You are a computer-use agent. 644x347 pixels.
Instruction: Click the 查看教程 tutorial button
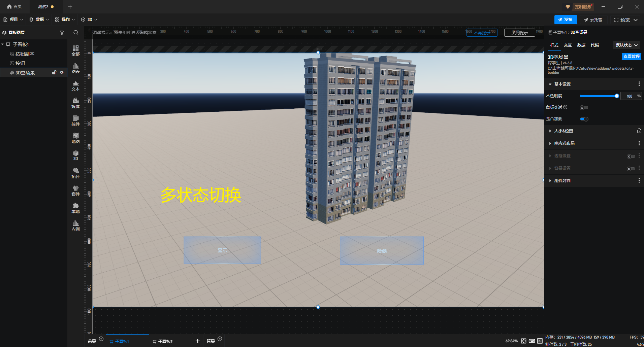point(631,57)
